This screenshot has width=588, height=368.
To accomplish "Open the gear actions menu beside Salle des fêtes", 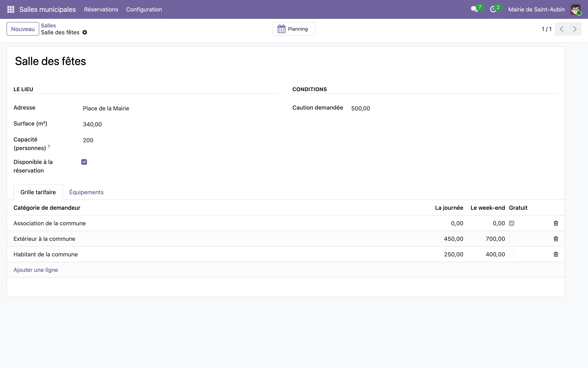I will (85, 32).
